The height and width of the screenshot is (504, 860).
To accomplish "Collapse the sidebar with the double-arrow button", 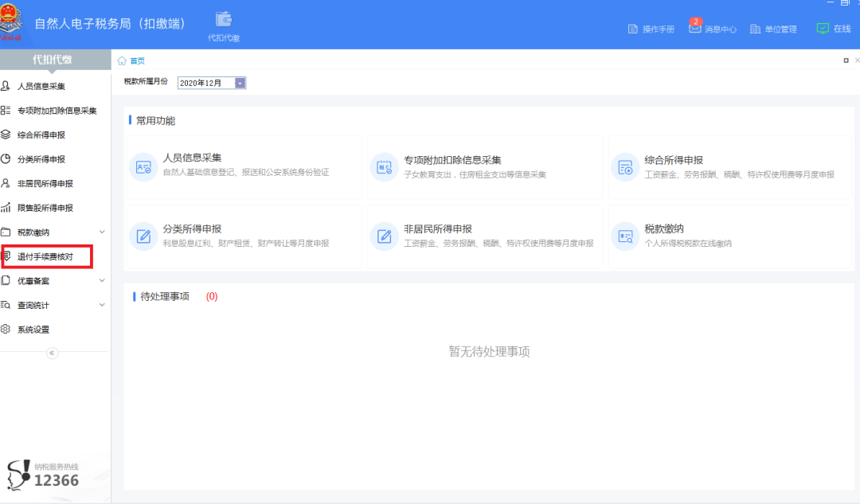I will coord(53,353).
